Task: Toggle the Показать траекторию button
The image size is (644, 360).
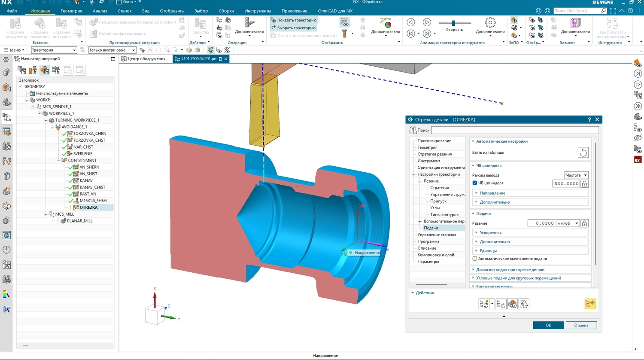Action: (x=294, y=20)
